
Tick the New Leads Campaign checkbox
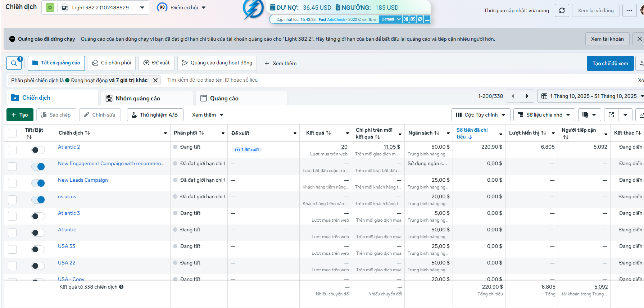pyautogui.click(x=12, y=183)
